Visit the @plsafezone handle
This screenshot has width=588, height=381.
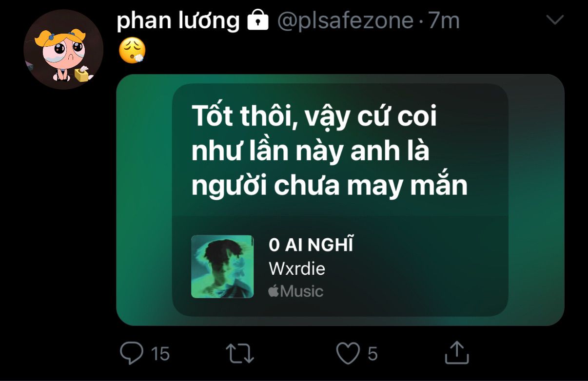click(345, 21)
